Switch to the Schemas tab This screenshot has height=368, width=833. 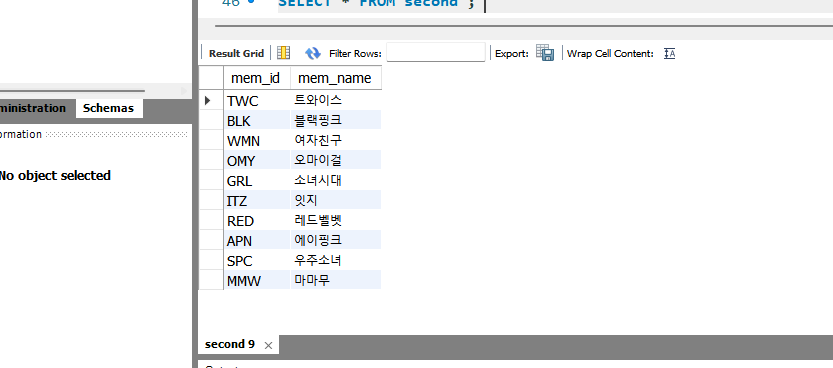point(109,108)
